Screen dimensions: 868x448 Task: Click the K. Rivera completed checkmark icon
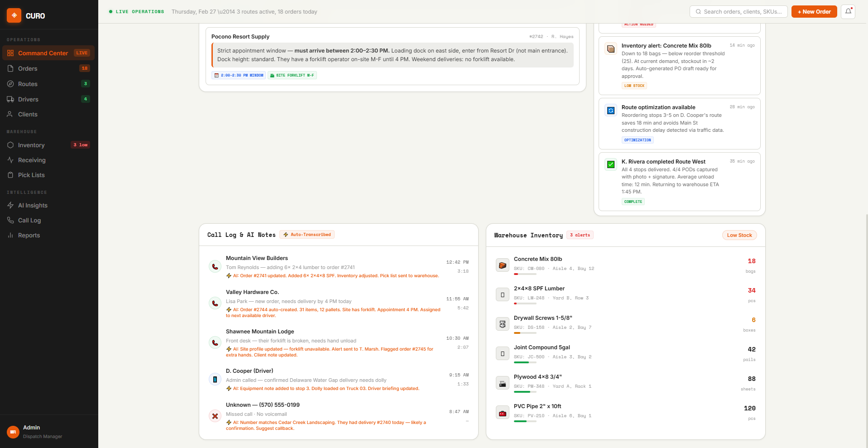[611, 164]
